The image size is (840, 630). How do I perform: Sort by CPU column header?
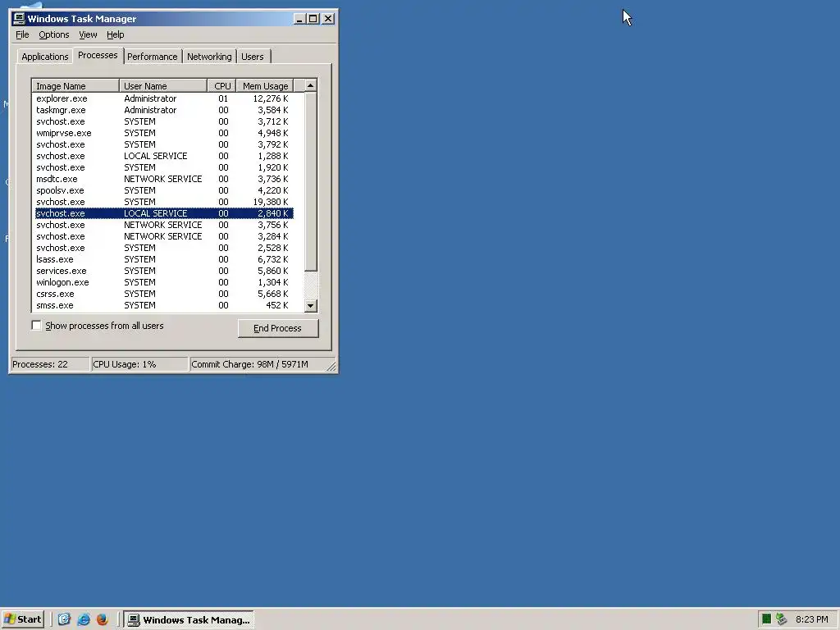(221, 85)
